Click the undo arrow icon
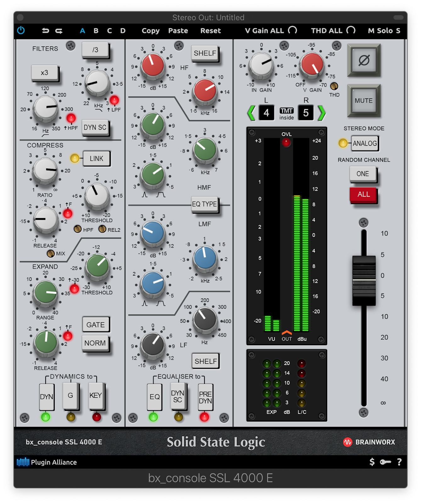The height and width of the screenshot is (504, 421). click(46, 31)
